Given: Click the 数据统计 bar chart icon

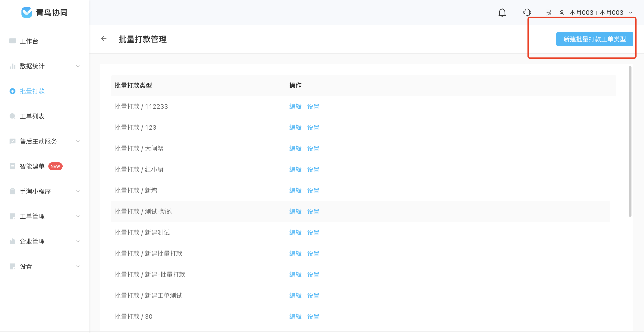Looking at the screenshot, I should coord(13,66).
